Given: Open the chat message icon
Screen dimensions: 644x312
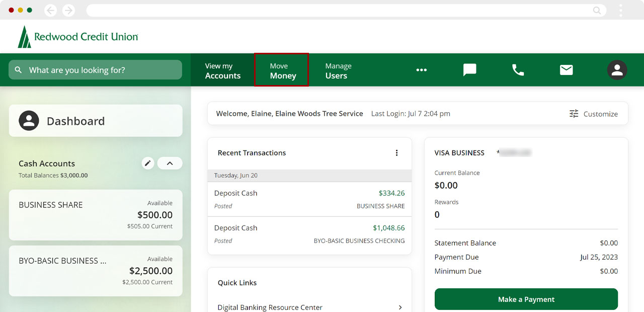Looking at the screenshot, I should (x=470, y=70).
